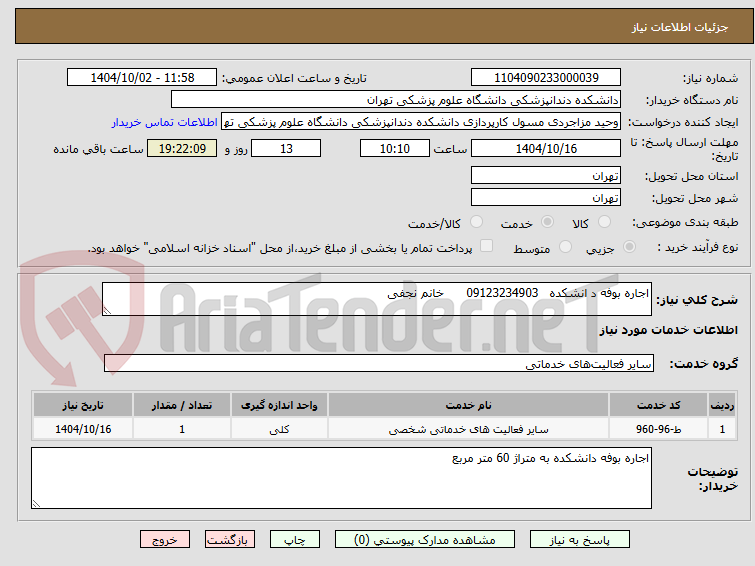The image size is (755, 566).
Task: Click the نام خدمت column header
Action: 469,405
